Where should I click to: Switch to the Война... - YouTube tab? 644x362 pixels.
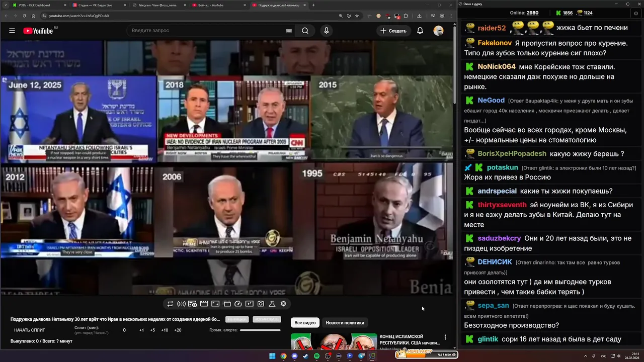coord(218,5)
